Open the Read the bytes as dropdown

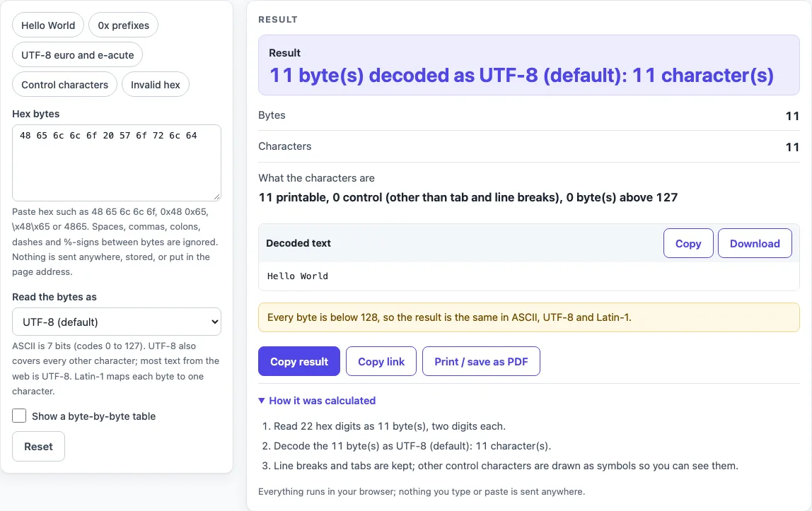coord(117,322)
